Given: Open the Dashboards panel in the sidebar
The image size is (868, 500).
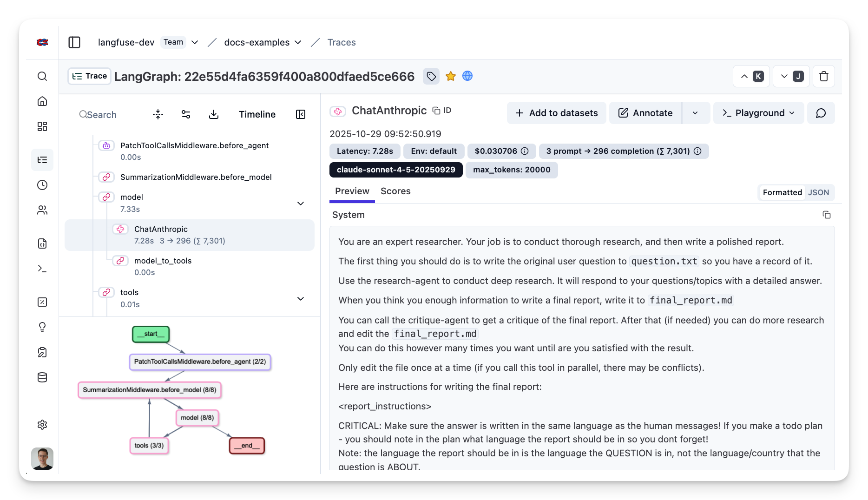Looking at the screenshot, I should pos(42,126).
